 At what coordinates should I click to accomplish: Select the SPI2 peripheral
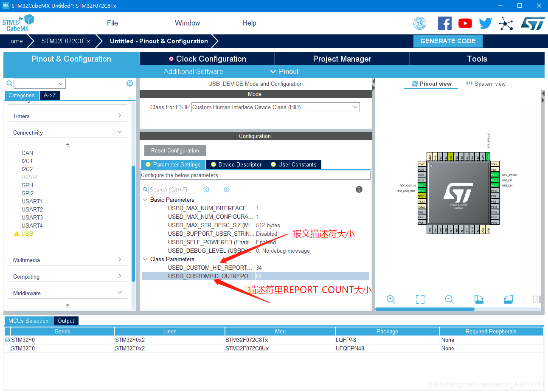pyautogui.click(x=28, y=193)
